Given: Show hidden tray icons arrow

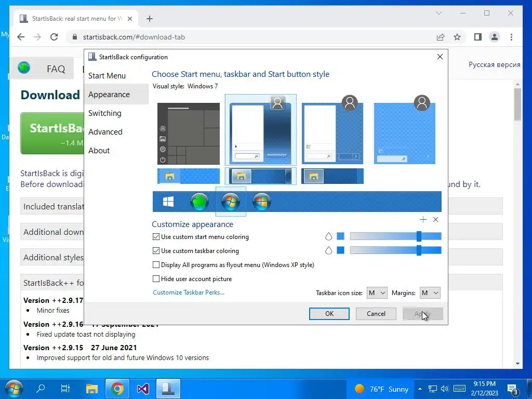Looking at the screenshot, I should tap(420, 389).
